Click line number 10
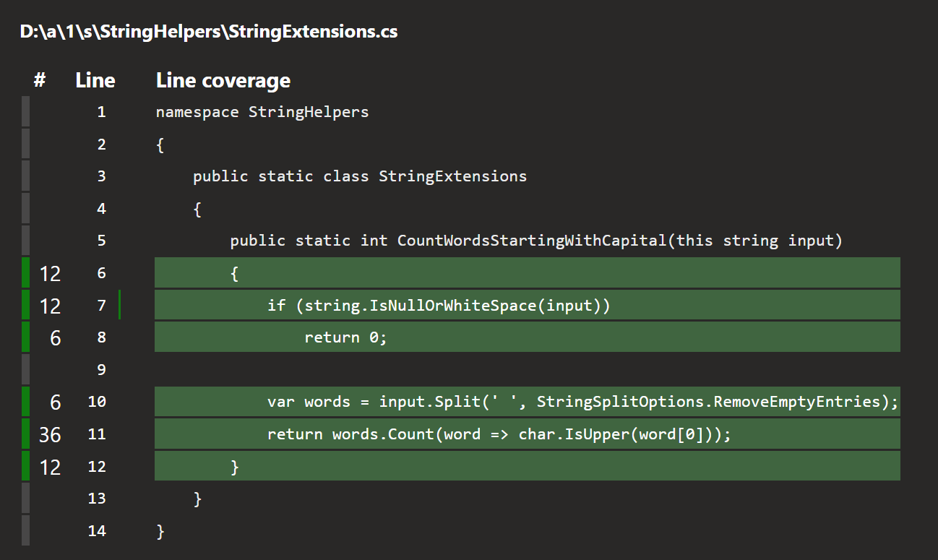This screenshot has height=560, width=938. tap(97, 402)
